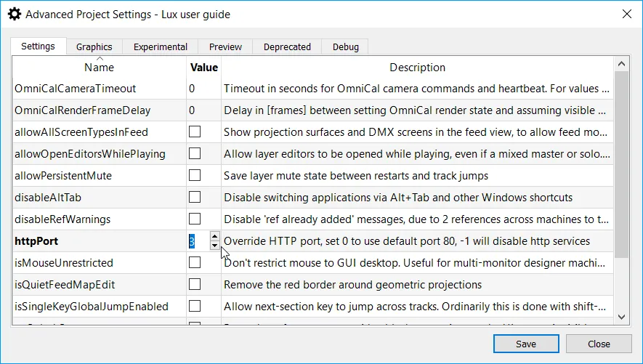Select the disableAltTab setting name
643x364 pixels.
coord(48,197)
